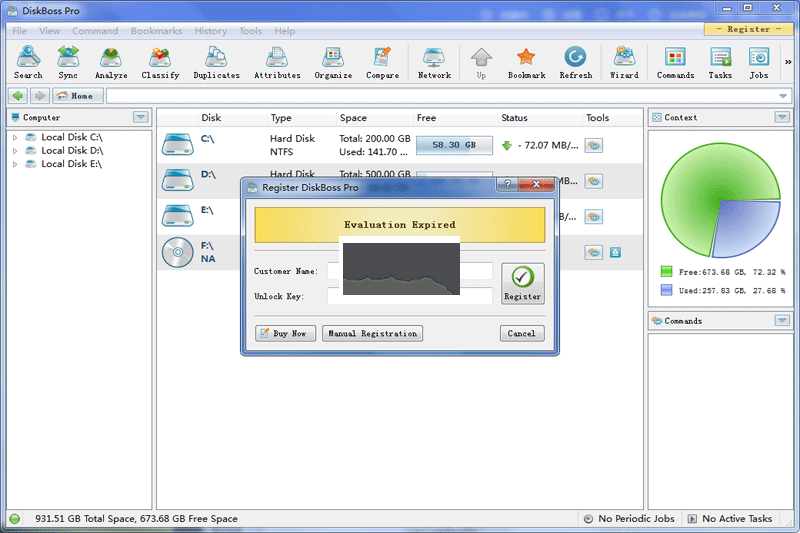The height and width of the screenshot is (533, 800).
Task: Click C:\ free space bar 58.30 GB
Action: (454, 145)
